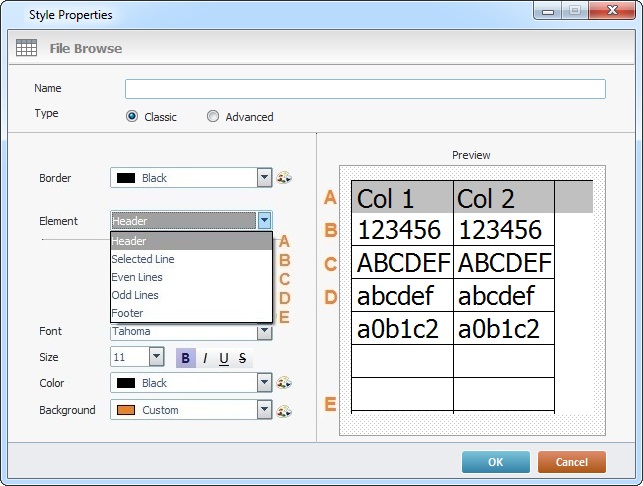Pick Footer in the Element list

click(128, 313)
